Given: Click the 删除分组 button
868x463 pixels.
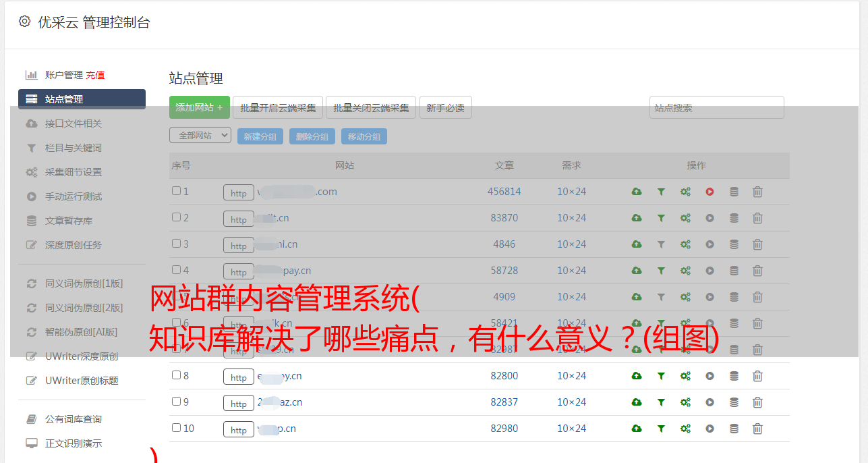Looking at the screenshot, I should click(x=312, y=136).
